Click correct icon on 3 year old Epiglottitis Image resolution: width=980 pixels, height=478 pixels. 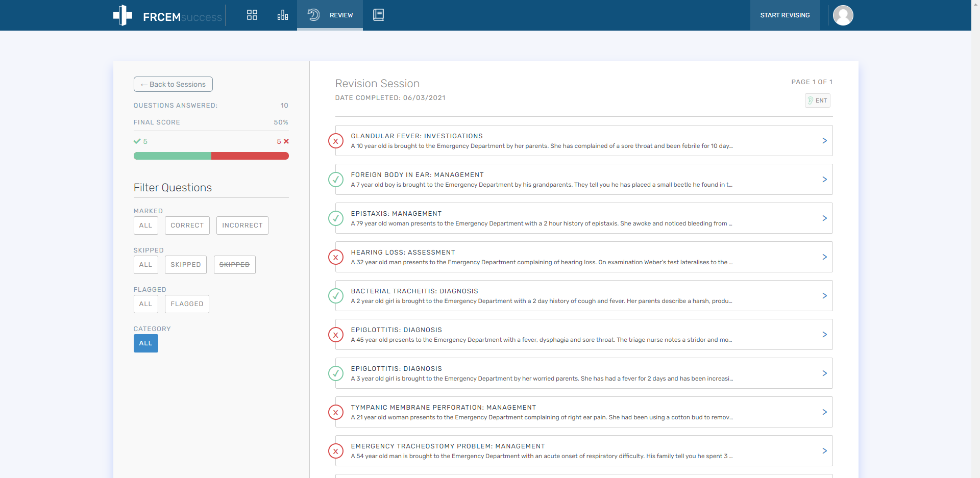[336, 373]
